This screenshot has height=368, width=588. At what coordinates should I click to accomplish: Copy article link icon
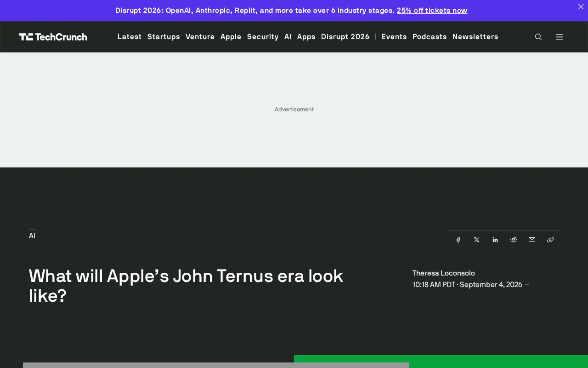click(x=550, y=240)
